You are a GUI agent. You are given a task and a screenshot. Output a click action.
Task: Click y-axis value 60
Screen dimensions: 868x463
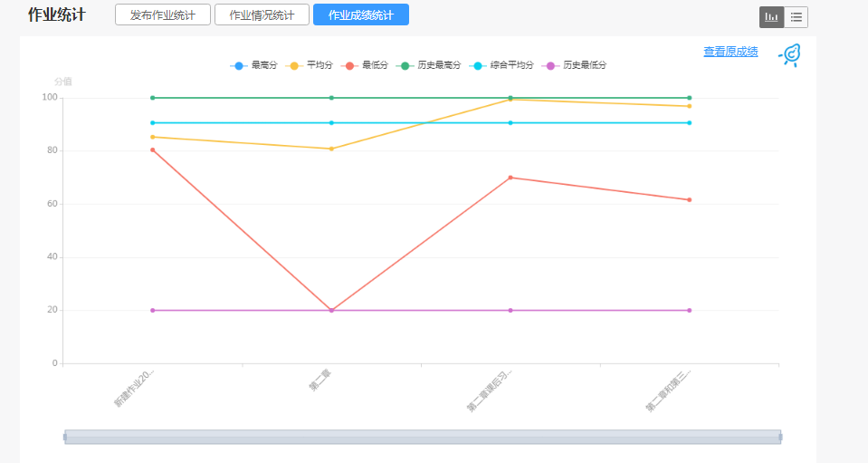[52, 204]
